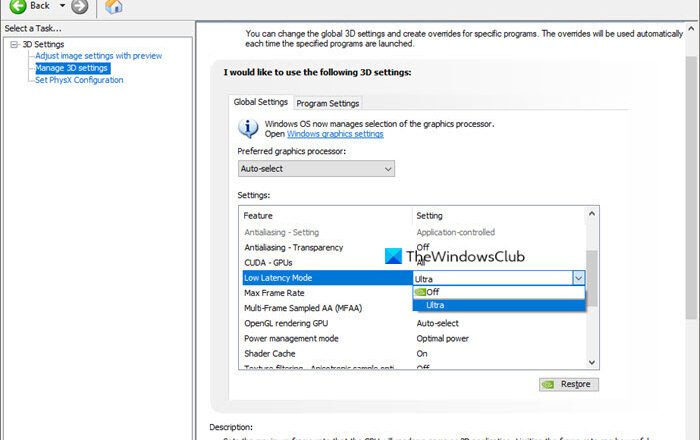The width and height of the screenshot is (700, 440).
Task: Open Adjust image settings with preview
Action: [98, 56]
